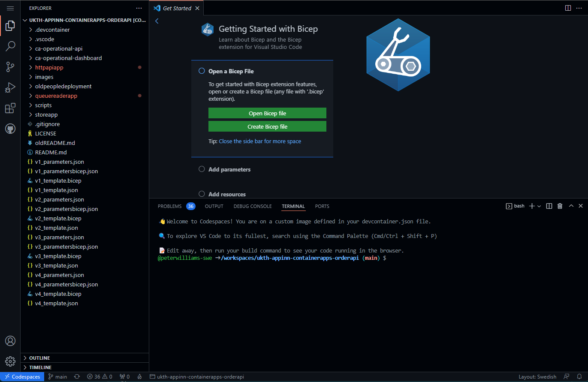The width and height of the screenshot is (588, 382).
Task: Open the .gitignore file
Action: 85,124
